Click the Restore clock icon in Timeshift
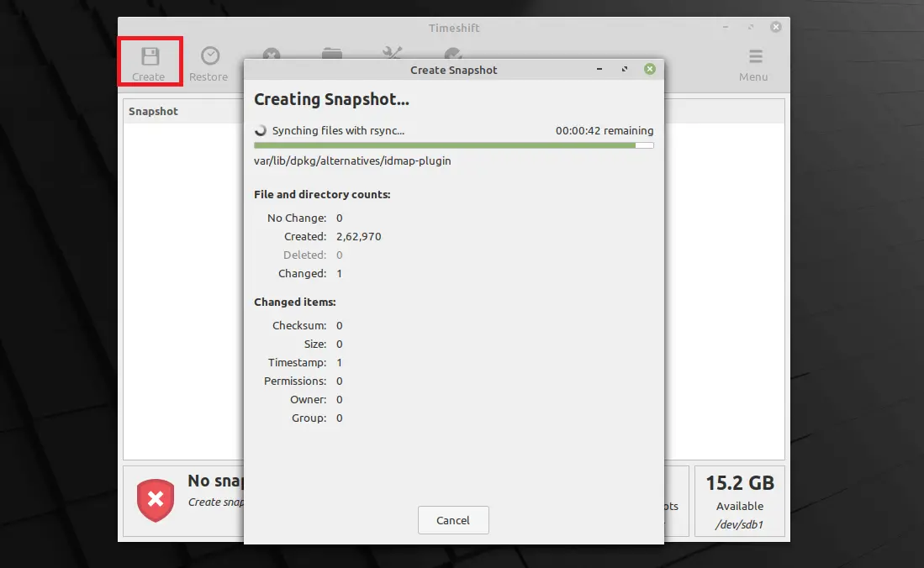 click(x=210, y=56)
